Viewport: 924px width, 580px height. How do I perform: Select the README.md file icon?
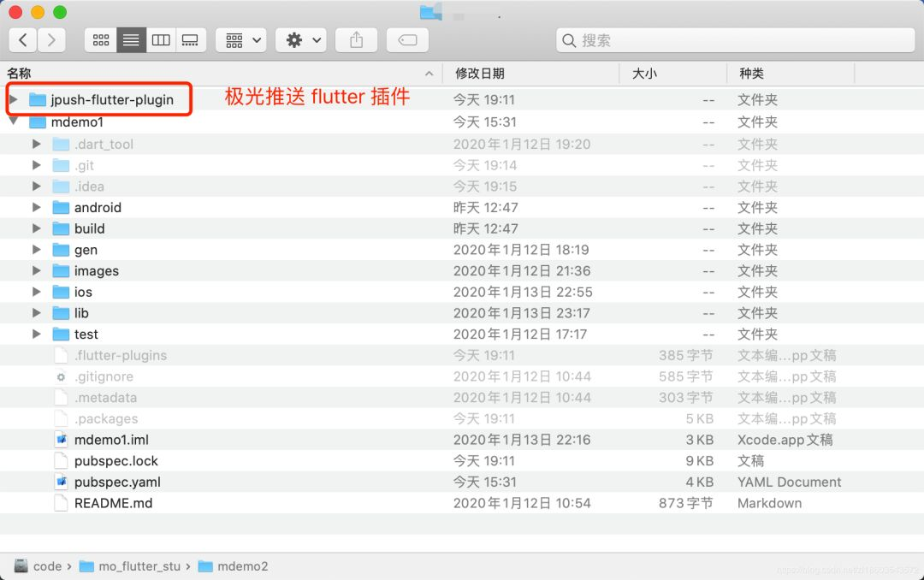(61, 503)
